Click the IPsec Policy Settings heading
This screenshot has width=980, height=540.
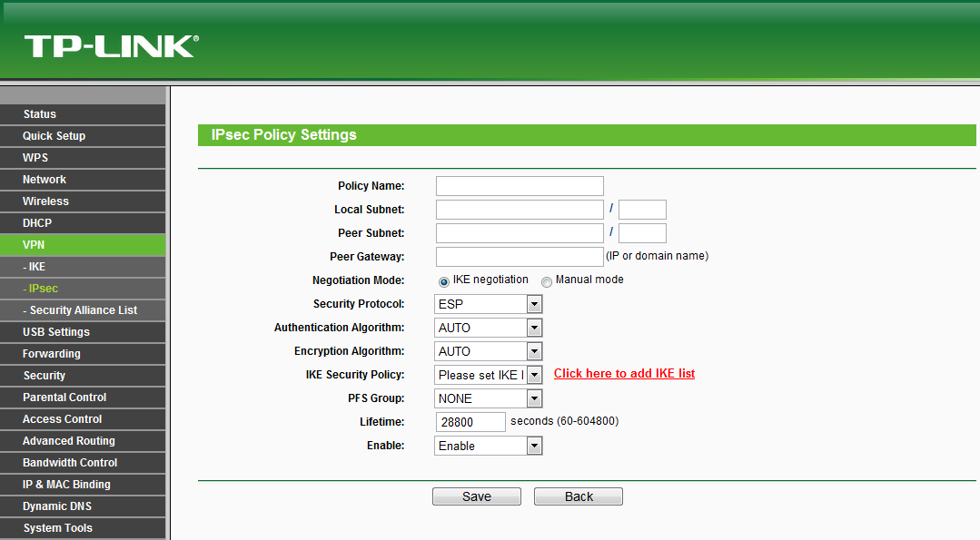283,135
